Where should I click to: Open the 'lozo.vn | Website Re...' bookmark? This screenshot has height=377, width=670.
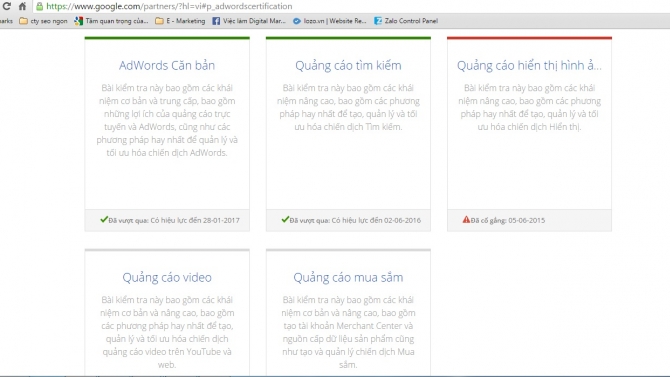click(329, 21)
